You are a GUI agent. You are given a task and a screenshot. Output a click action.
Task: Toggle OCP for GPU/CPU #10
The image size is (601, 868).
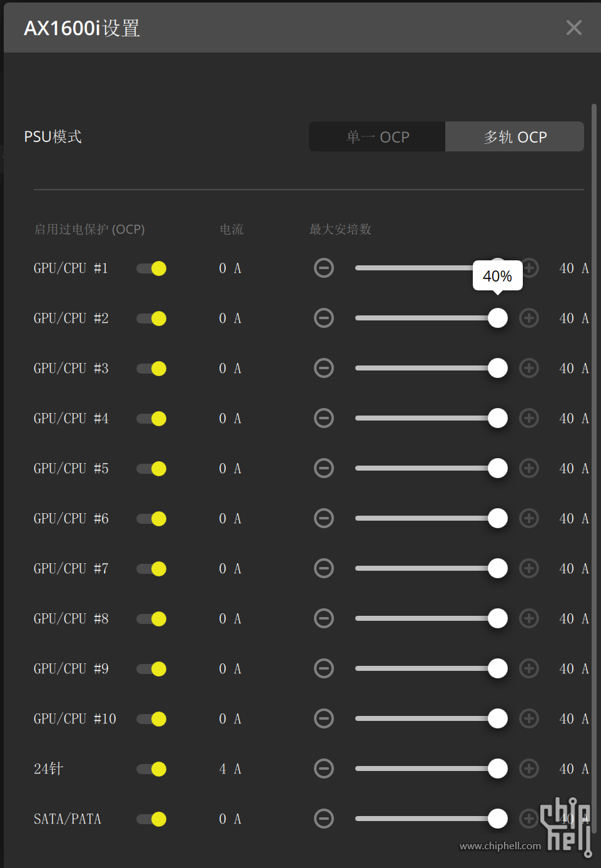[x=151, y=719]
